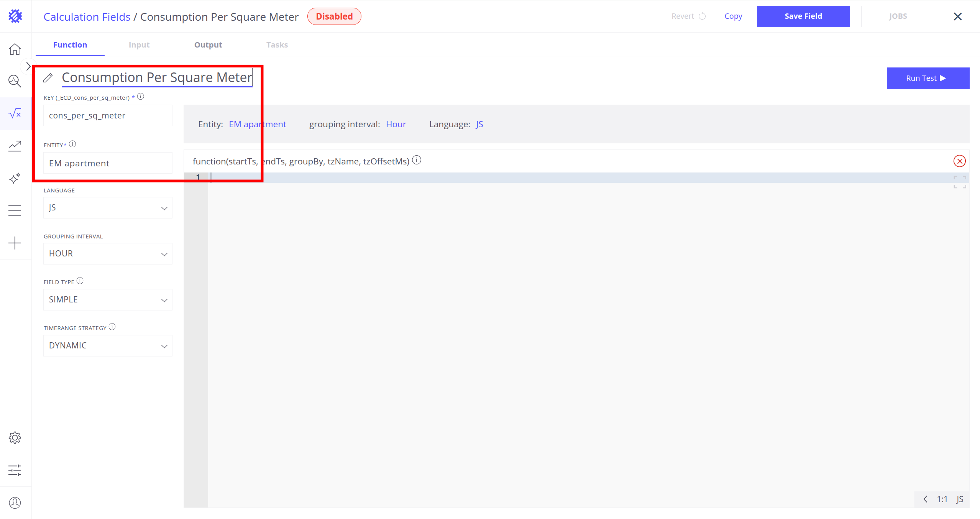980x519 pixels.
Task: Switch to the Function tab
Action: (x=70, y=45)
